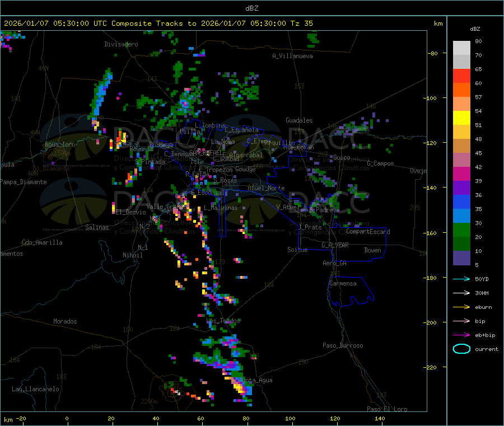This screenshot has height=426, width=504.
Task: Click the 'L_Malvinas' map label
Action: pos(221,208)
